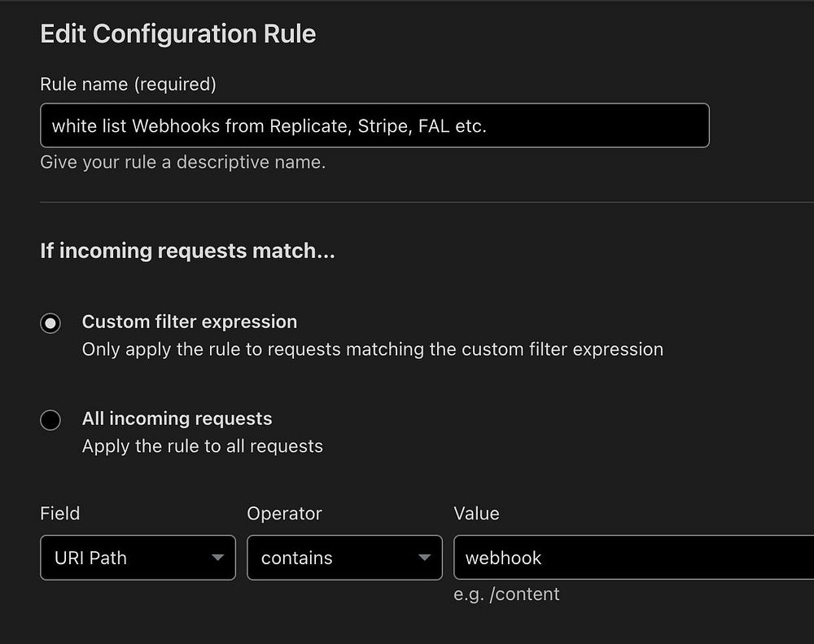814x644 pixels.
Task: Click the "Apply the rule to all requests" description
Action: click(203, 446)
